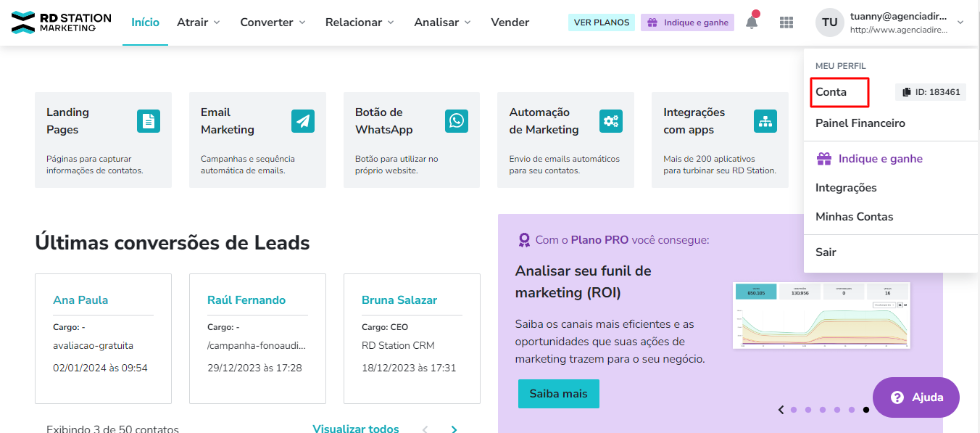Choose Sair to log out
The height and width of the screenshot is (433, 980).
point(826,252)
